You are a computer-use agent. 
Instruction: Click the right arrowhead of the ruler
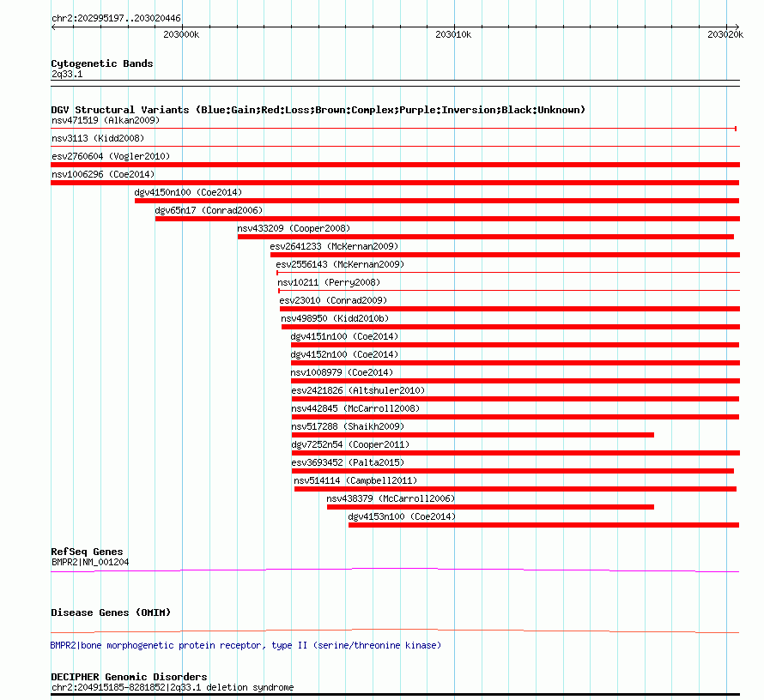coord(737,27)
